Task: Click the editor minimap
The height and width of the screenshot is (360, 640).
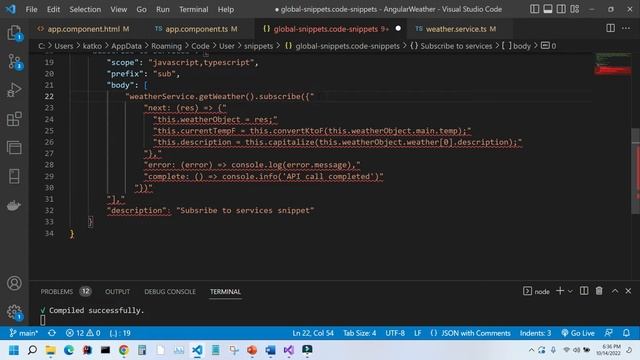Action: click(x=613, y=64)
